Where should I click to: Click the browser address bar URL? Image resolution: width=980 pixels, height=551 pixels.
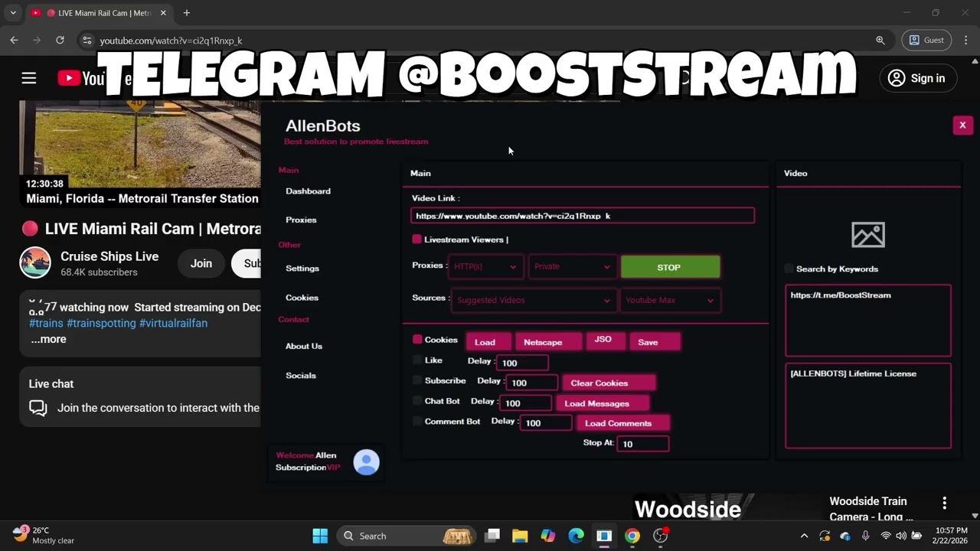pyautogui.click(x=171, y=41)
